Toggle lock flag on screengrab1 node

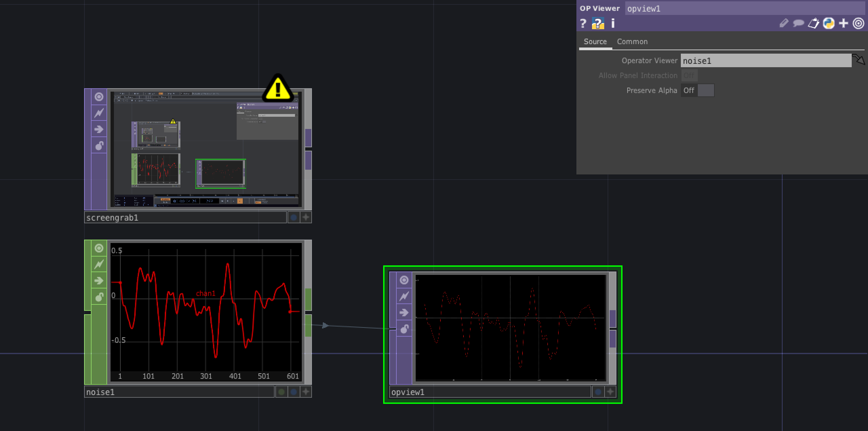[x=99, y=146]
